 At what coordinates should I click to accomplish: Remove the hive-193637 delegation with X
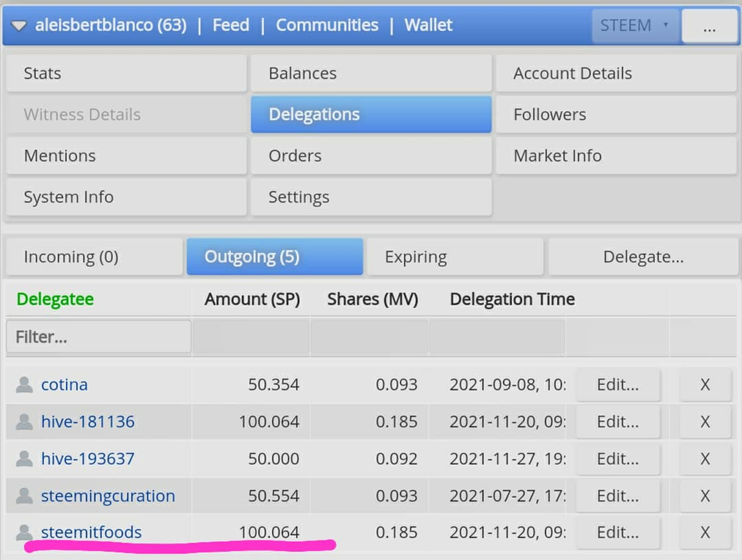(705, 459)
